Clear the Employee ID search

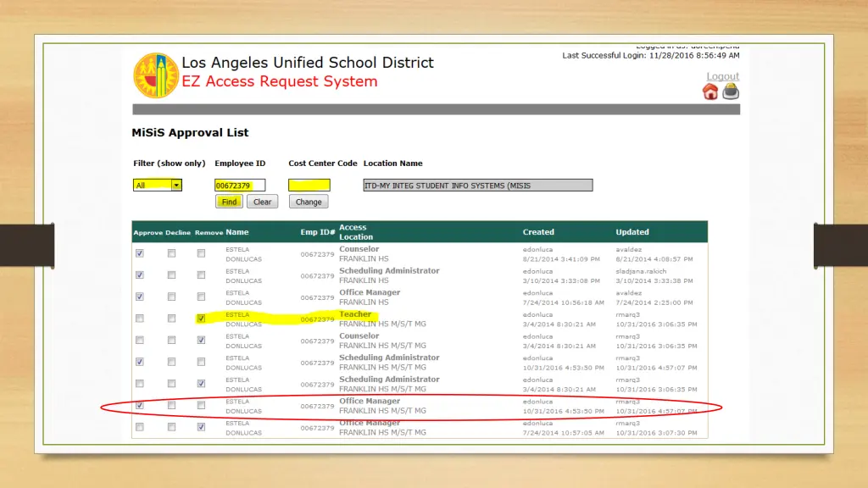coord(263,202)
